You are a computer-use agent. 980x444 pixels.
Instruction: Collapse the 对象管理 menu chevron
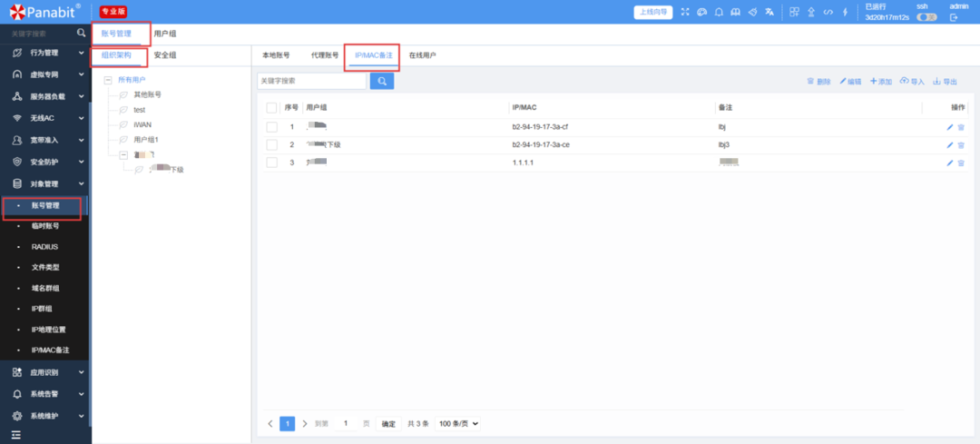82,183
